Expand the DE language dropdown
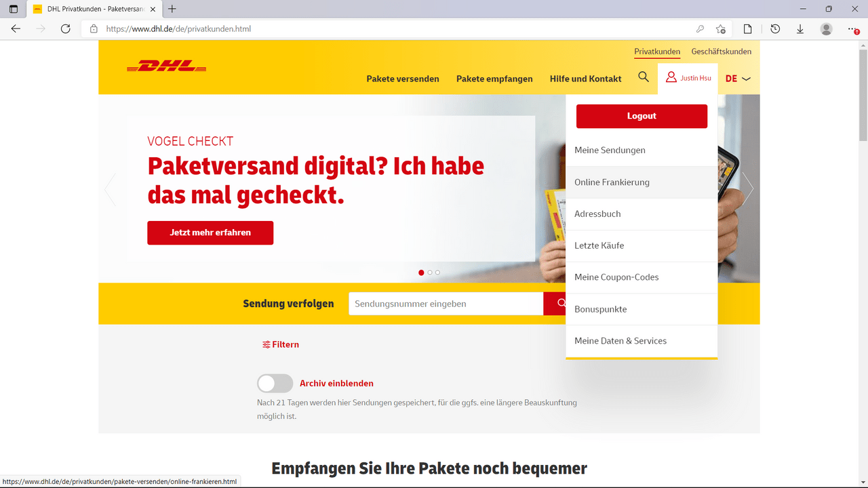 click(x=738, y=79)
